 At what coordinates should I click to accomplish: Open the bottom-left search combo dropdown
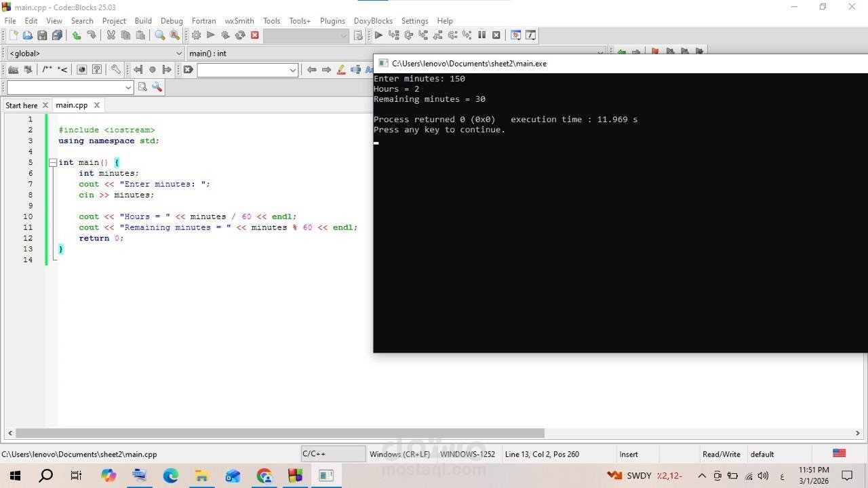pyautogui.click(x=128, y=88)
